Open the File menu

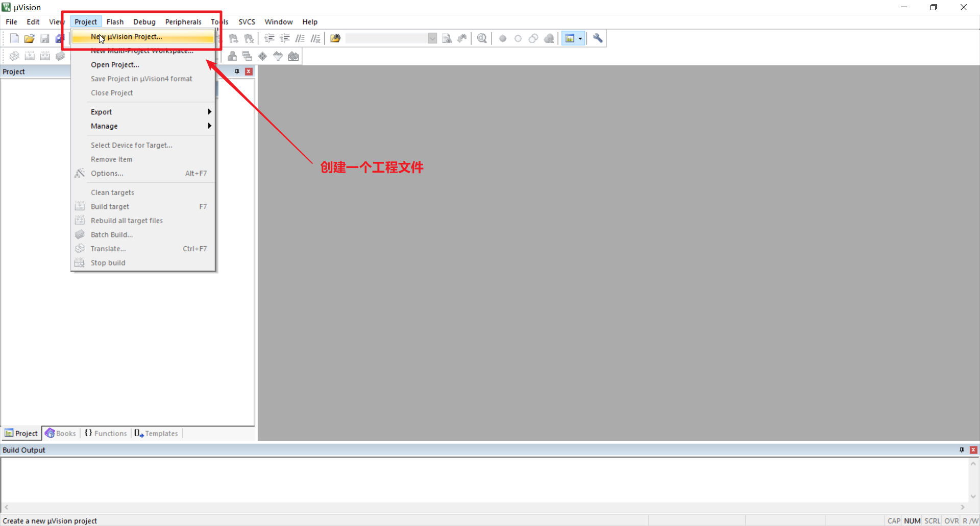(x=11, y=22)
